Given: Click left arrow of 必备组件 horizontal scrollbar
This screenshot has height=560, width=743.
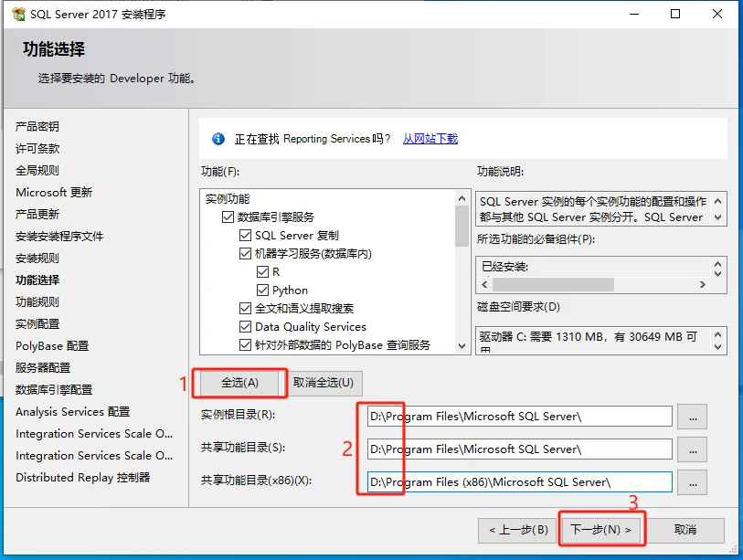Looking at the screenshot, I should click(484, 284).
